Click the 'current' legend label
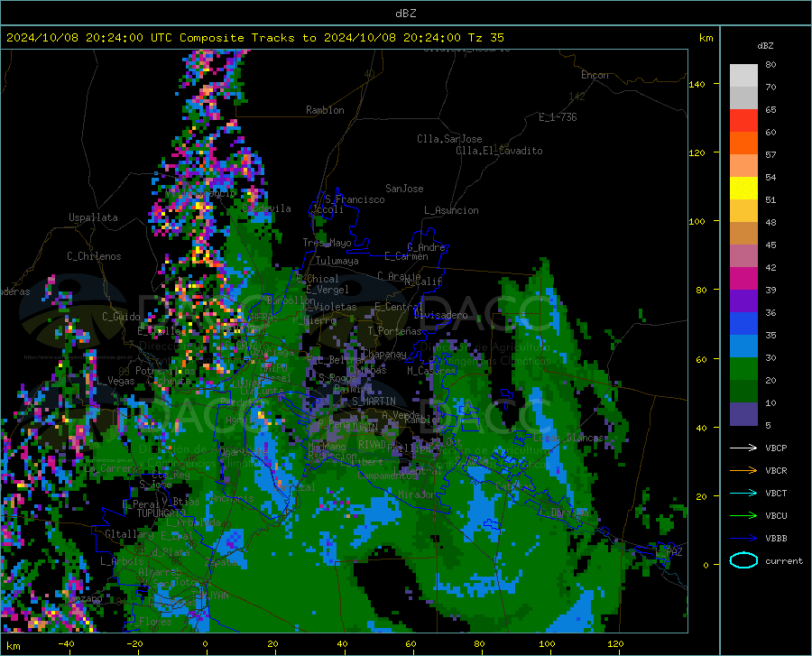812x656 pixels. (784, 560)
